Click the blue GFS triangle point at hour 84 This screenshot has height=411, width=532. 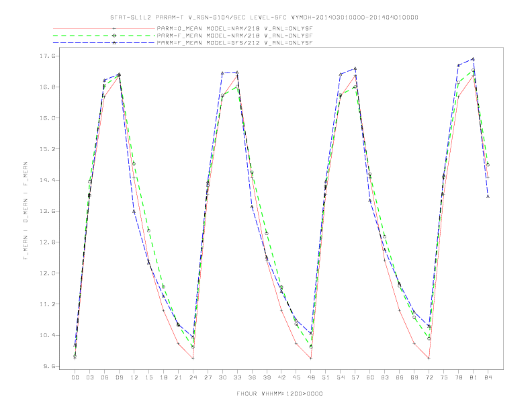tap(488, 196)
